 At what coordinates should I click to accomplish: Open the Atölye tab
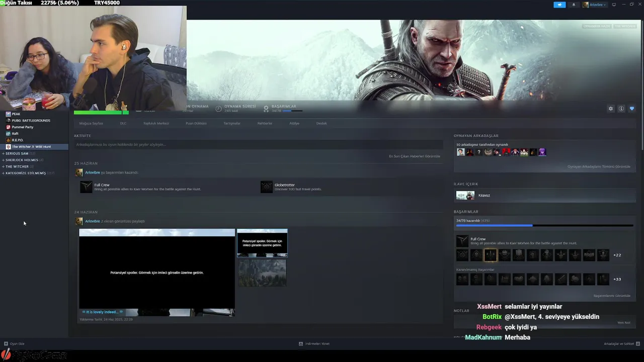(x=294, y=123)
